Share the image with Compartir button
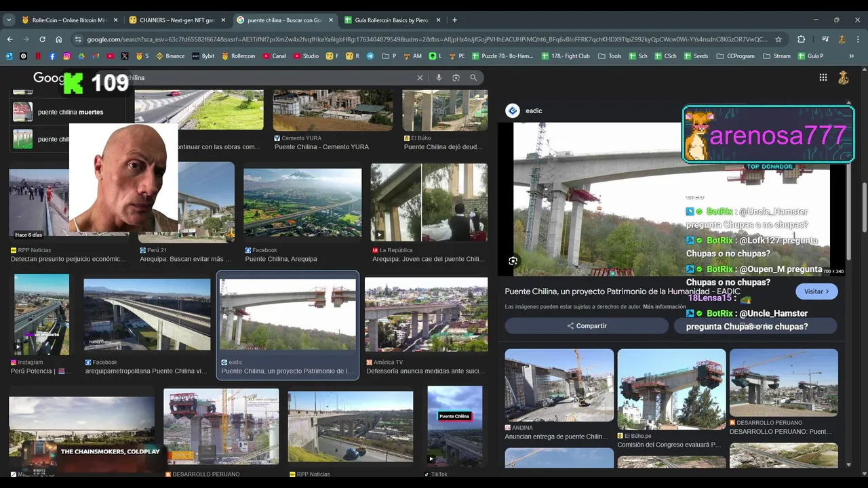 point(587,326)
